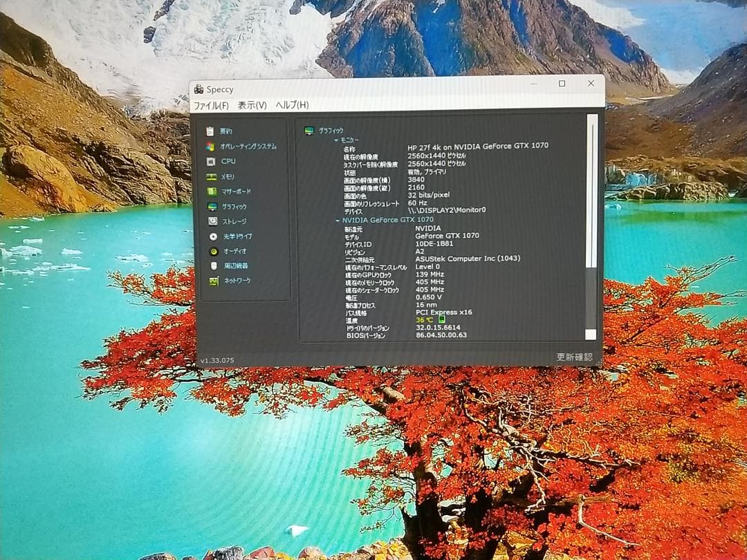Select the ストレージ storage icon

click(213, 221)
